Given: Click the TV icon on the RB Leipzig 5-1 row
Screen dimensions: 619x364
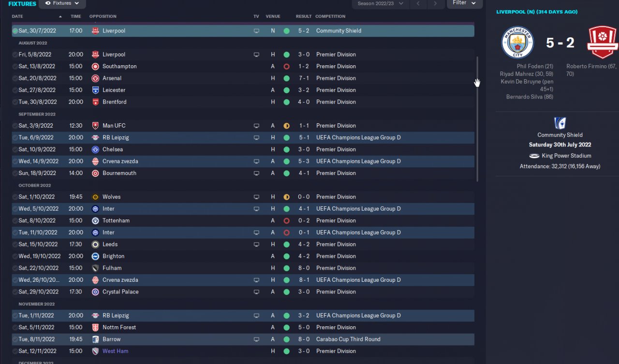Looking at the screenshot, I should [x=256, y=138].
